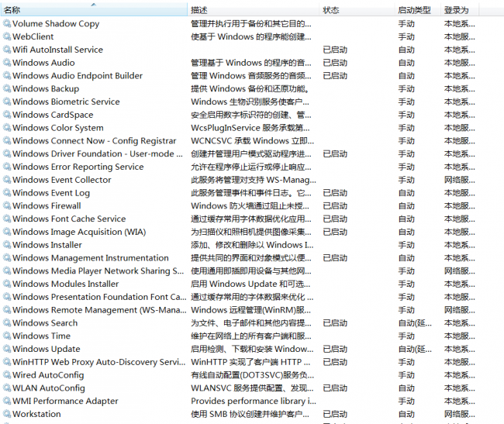Image resolution: width=504 pixels, height=424 pixels.
Task: Click gear icon for Windows Management Instrumentation
Action: pyautogui.click(x=7, y=257)
